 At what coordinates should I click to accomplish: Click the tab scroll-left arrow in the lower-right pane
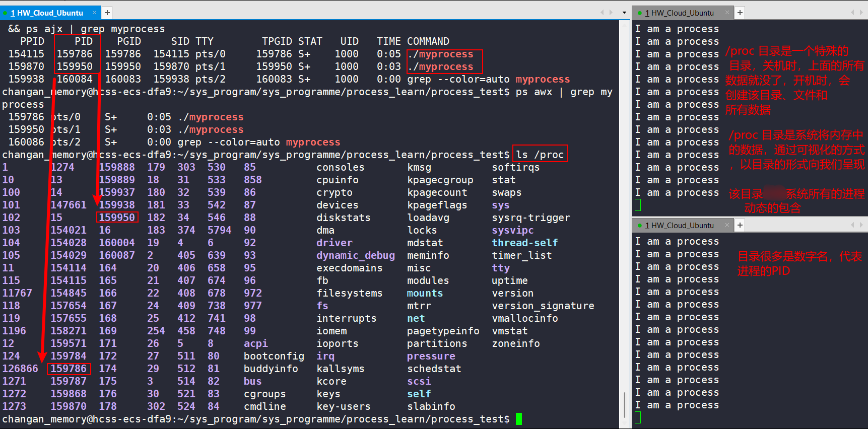tap(852, 225)
